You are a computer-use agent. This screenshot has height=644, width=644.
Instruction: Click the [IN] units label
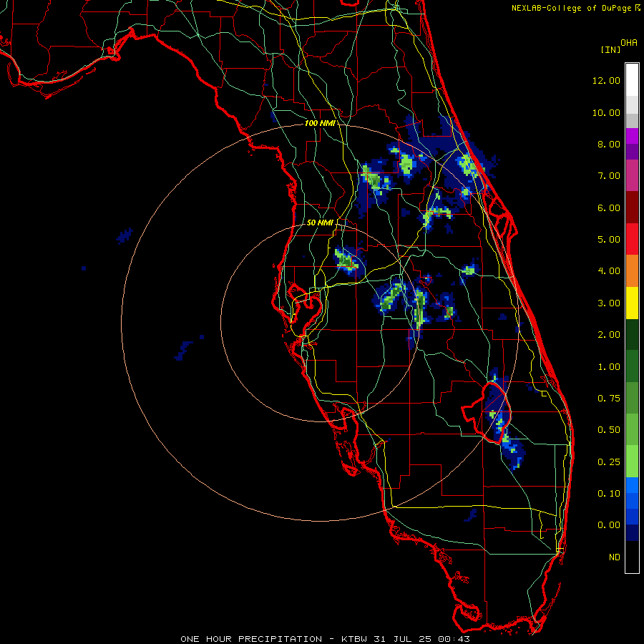611,49
